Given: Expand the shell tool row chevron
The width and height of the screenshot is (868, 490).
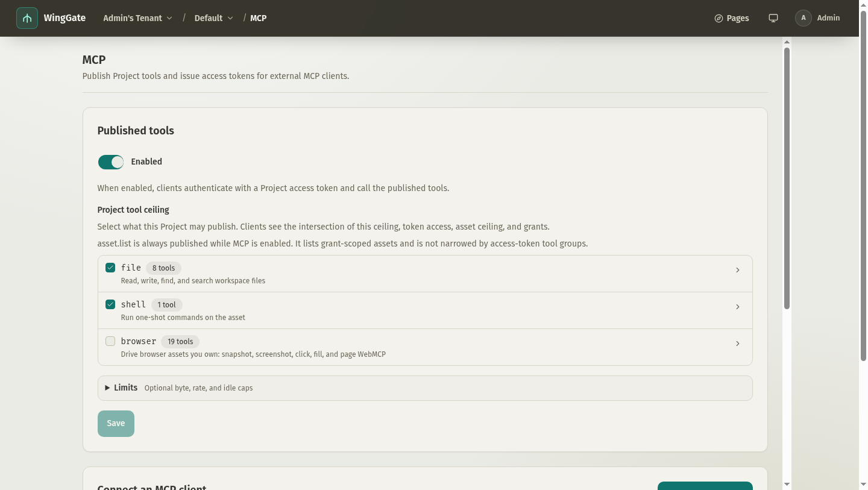Looking at the screenshot, I should point(737,307).
